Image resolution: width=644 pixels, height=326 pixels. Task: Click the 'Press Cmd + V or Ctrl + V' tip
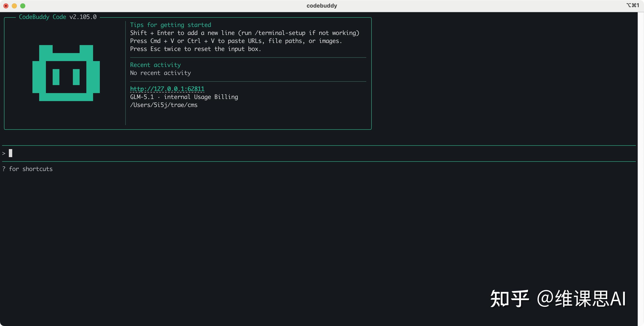coord(236,41)
